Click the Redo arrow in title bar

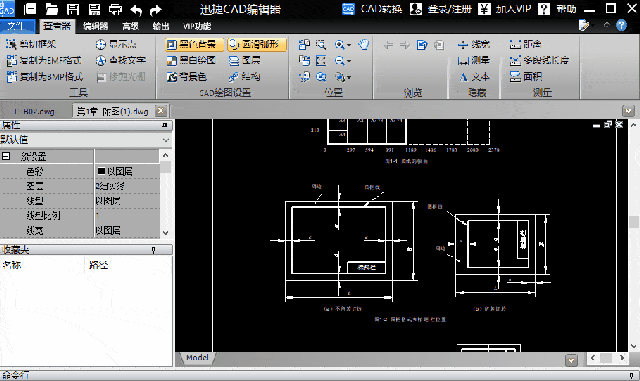coord(156,9)
